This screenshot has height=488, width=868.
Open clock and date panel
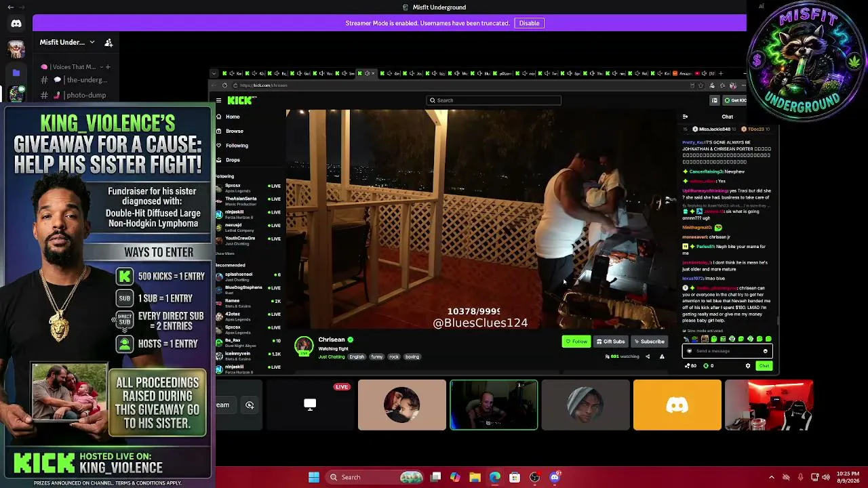pos(848,477)
